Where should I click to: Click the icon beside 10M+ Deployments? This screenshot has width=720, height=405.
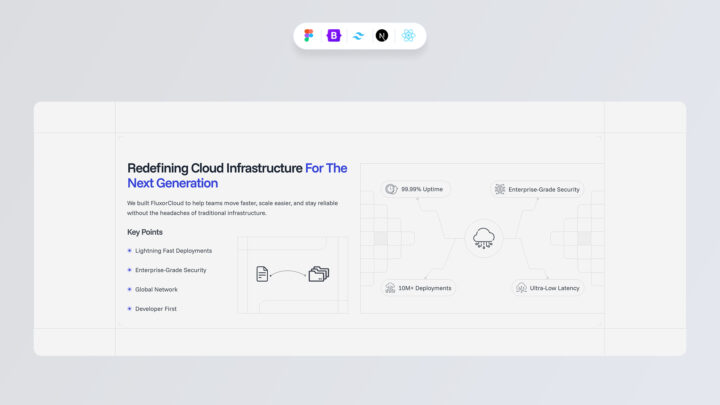391,288
